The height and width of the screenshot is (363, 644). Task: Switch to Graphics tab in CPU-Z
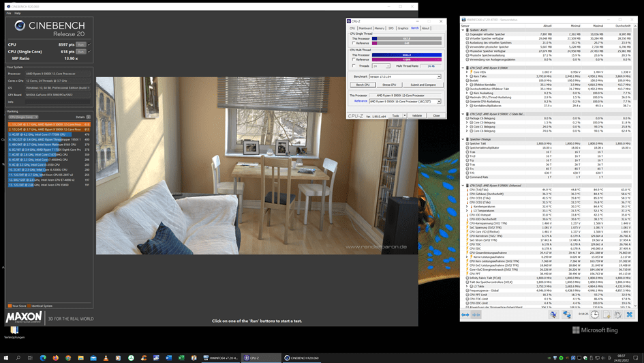tap(403, 29)
